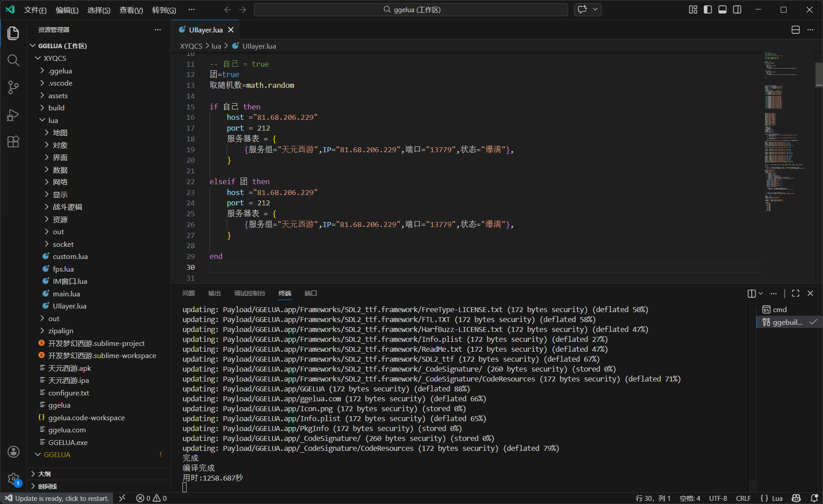Open Source Control view icon
The height and width of the screenshot is (504, 823).
14,87
